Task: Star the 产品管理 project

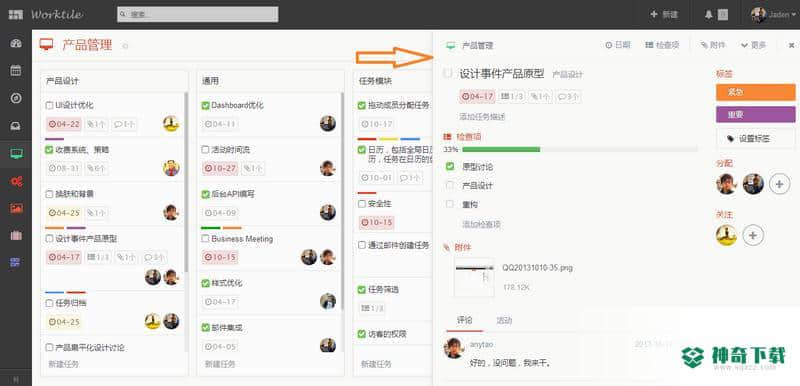Action: 126,46
